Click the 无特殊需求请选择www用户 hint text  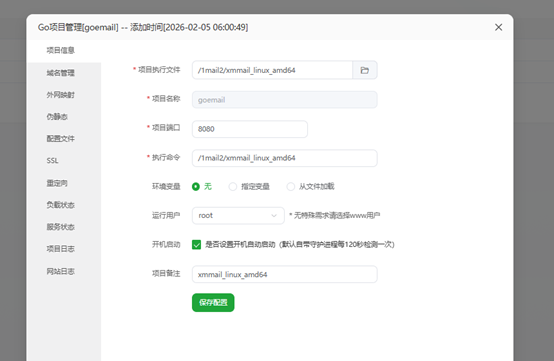pyautogui.click(x=335, y=215)
